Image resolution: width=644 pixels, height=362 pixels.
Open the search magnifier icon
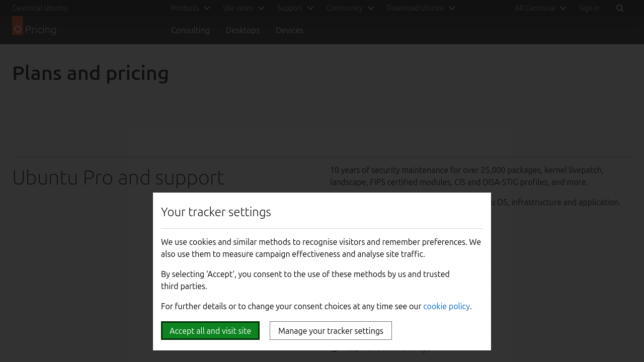tap(620, 8)
